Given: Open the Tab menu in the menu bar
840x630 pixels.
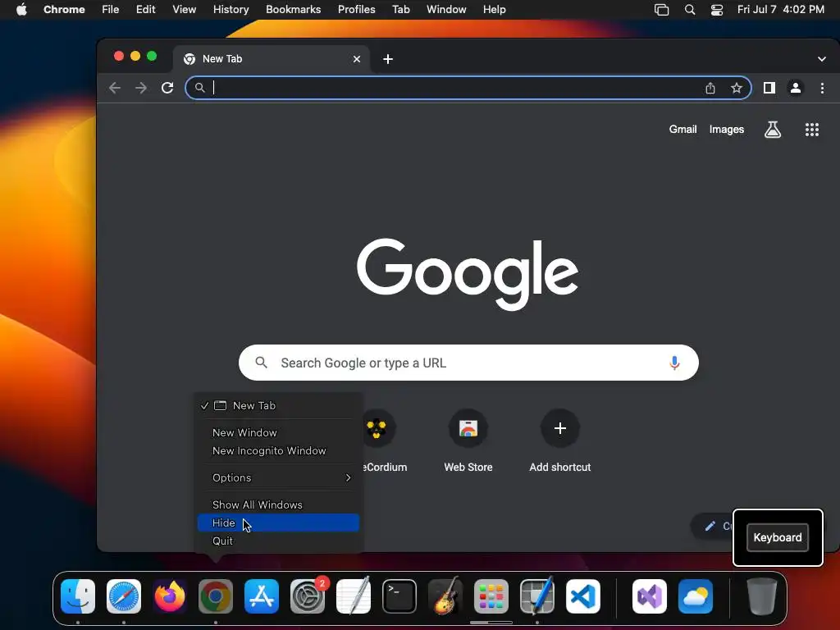Looking at the screenshot, I should 400,9.
